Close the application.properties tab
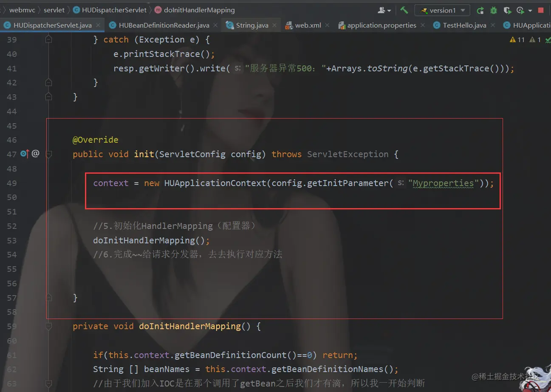Screen dimensions: 551x392 pyautogui.click(x=422, y=25)
